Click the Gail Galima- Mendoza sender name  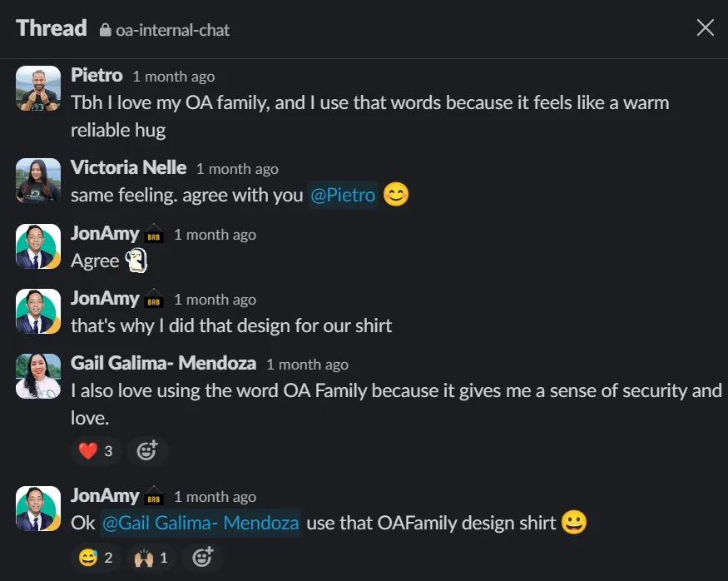(163, 364)
